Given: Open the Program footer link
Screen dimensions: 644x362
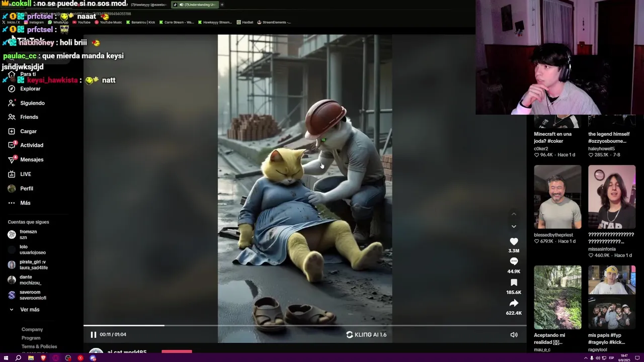Looking at the screenshot, I should (31, 338).
